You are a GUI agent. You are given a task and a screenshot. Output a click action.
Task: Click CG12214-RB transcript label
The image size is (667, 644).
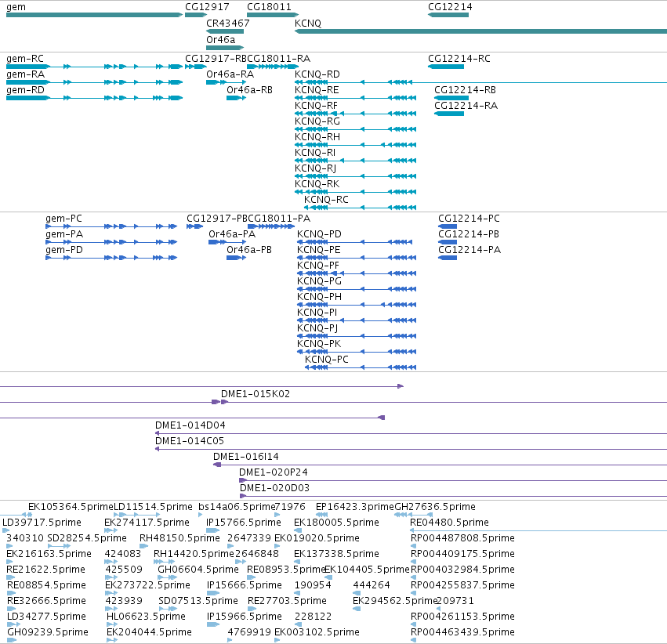(466, 89)
